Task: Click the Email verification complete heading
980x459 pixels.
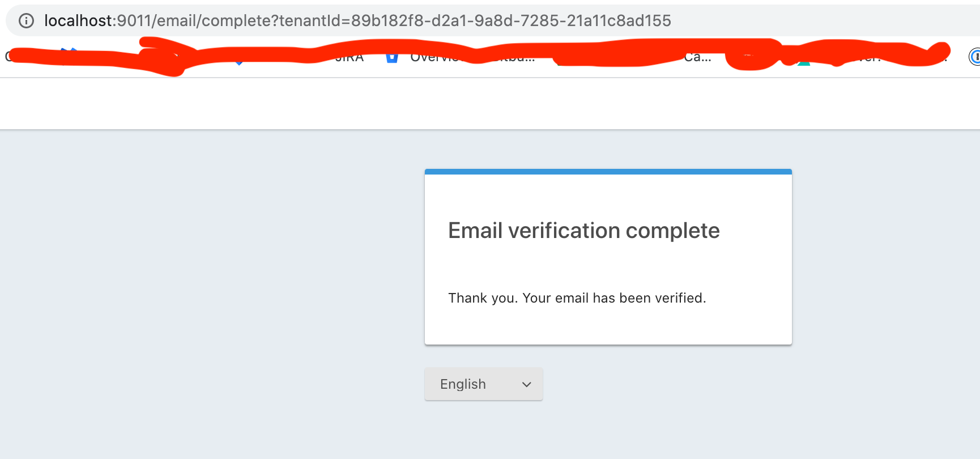Action: [583, 231]
